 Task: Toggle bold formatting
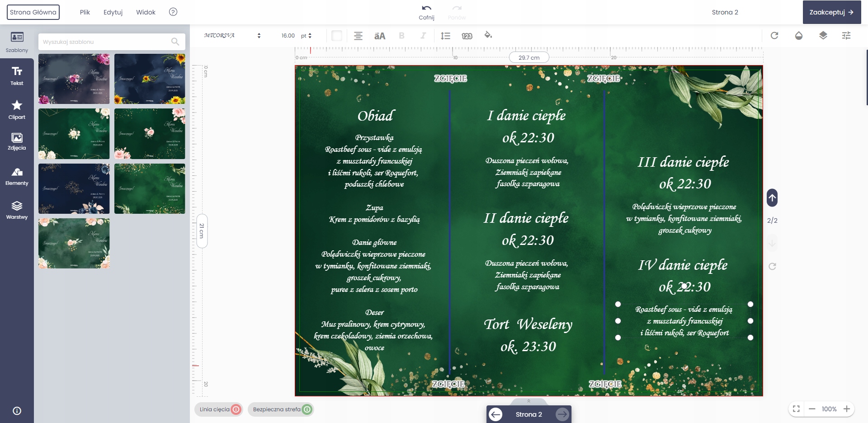pos(401,36)
